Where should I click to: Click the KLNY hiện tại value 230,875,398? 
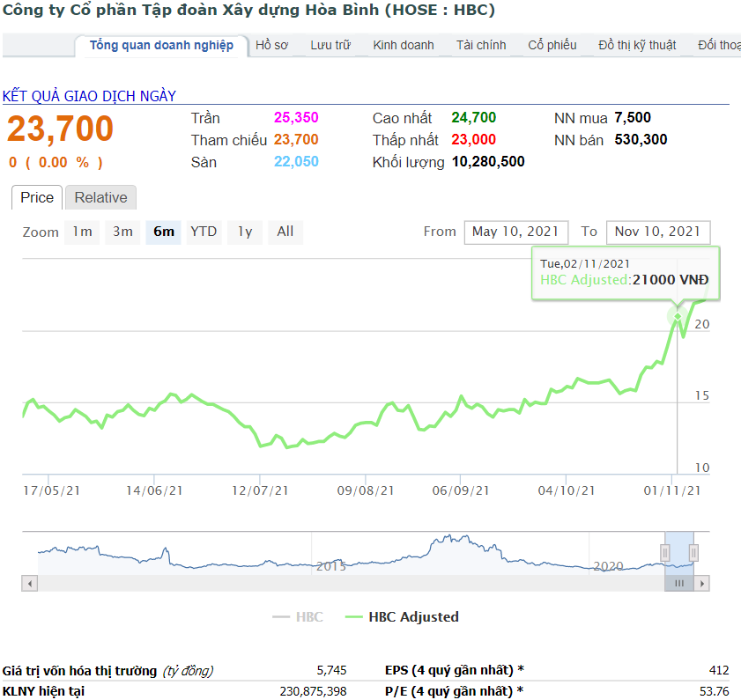point(313,691)
